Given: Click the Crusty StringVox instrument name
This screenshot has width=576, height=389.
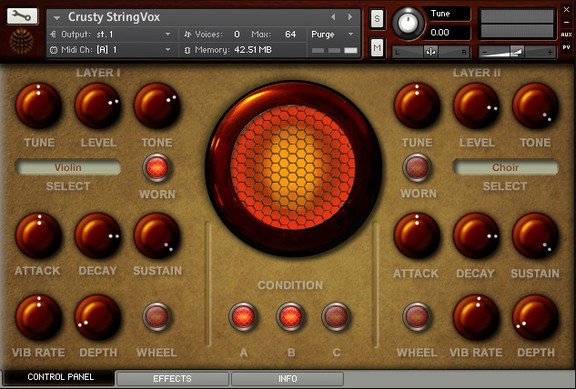Looking at the screenshot, I should [x=114, y=17].
